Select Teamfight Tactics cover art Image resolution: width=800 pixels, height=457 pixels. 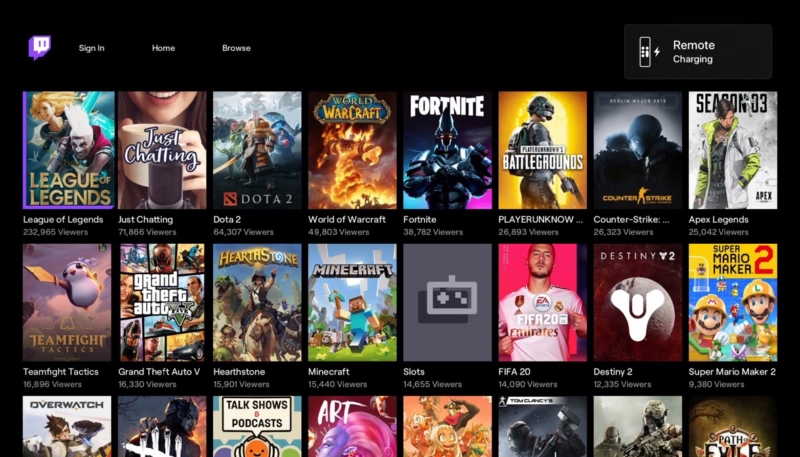(x=67, y=302)
